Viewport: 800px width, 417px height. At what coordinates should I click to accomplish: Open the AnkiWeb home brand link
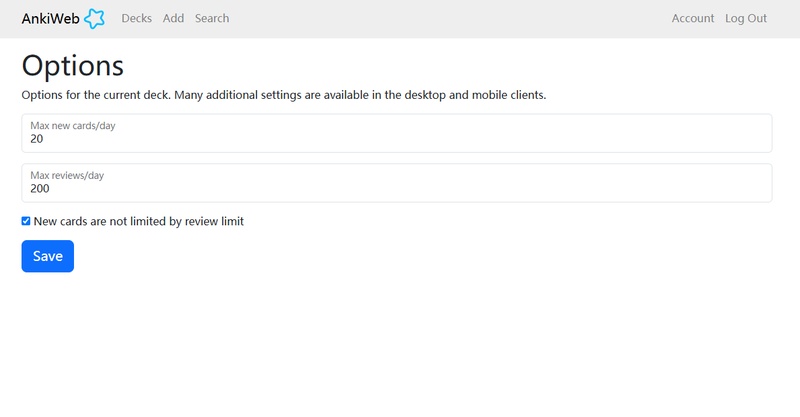[63, 19]
